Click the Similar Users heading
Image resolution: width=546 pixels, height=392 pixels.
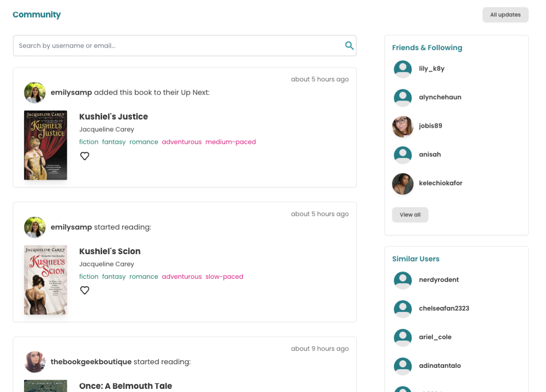[416, 259]
